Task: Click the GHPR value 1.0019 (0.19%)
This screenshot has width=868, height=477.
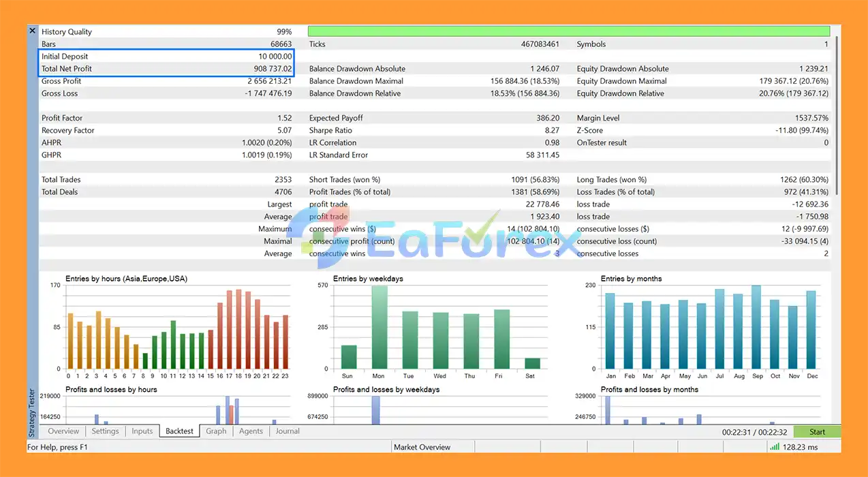Action: pos(267,155)
